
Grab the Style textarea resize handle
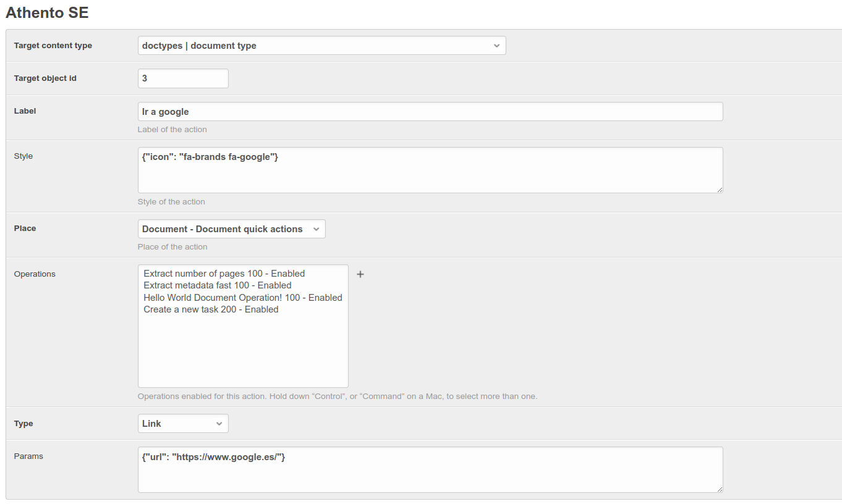click(x=720, y=190)
